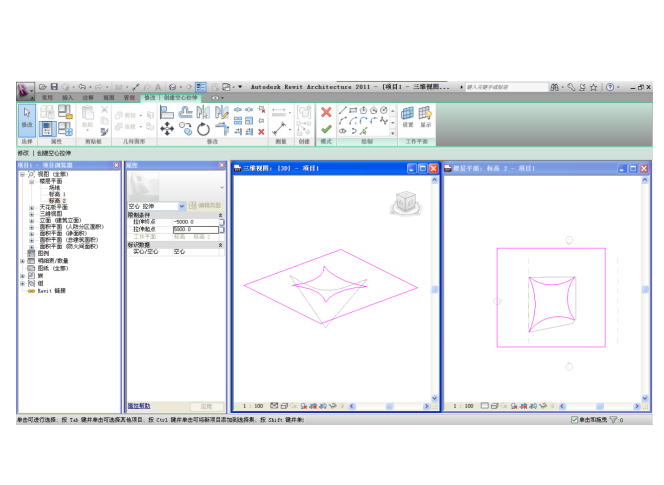664x485 pixels.
Task: Click the Modify arrow selection tool
Action: point(27,118)
